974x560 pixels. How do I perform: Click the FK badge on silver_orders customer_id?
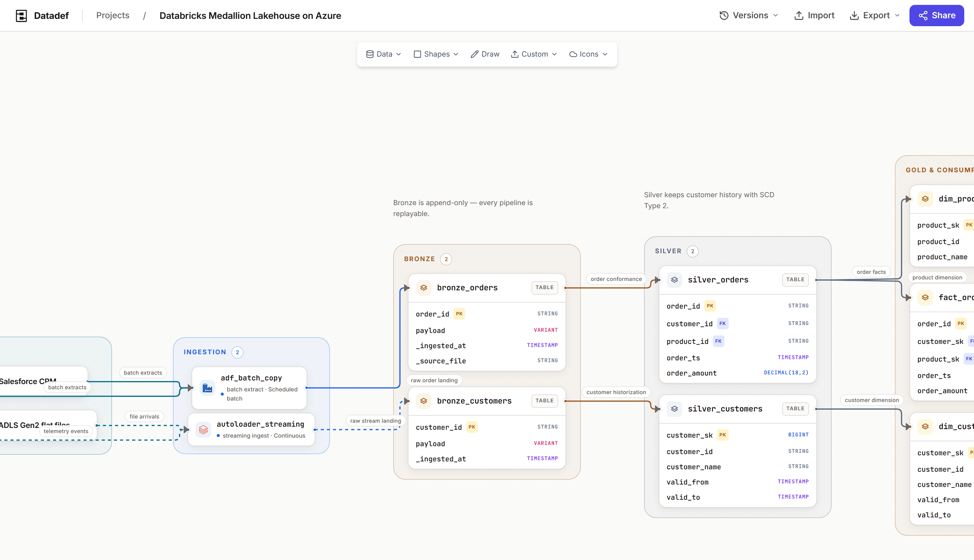tap(723, 324)
